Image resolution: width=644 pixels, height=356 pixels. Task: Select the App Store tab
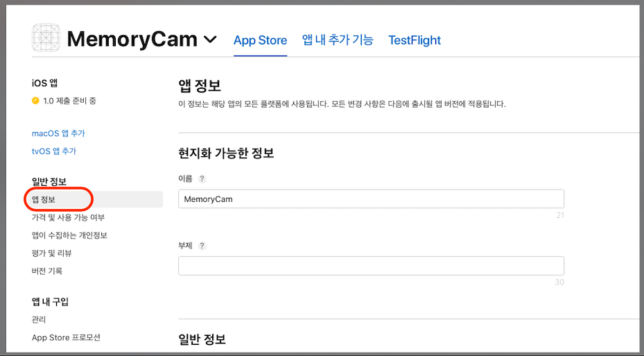(260, 40)
